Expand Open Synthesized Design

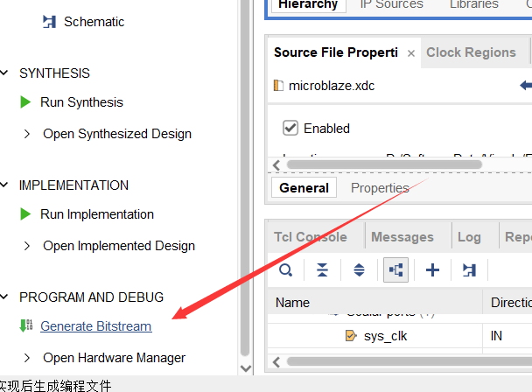coord(27,134)
